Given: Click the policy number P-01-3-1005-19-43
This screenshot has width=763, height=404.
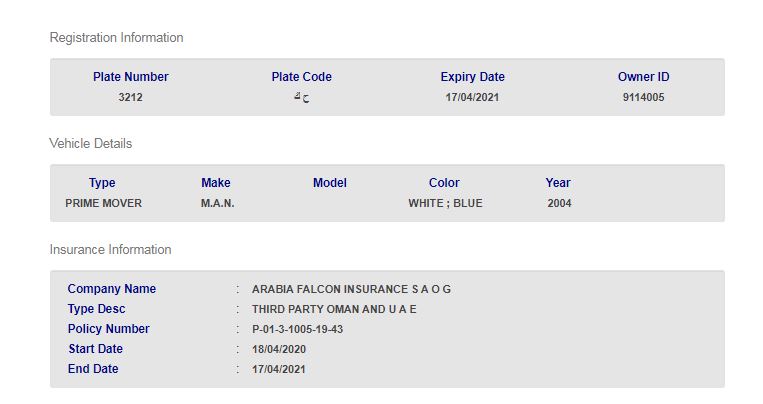Looking at the screenshot, I should click(x=297, y=329).
